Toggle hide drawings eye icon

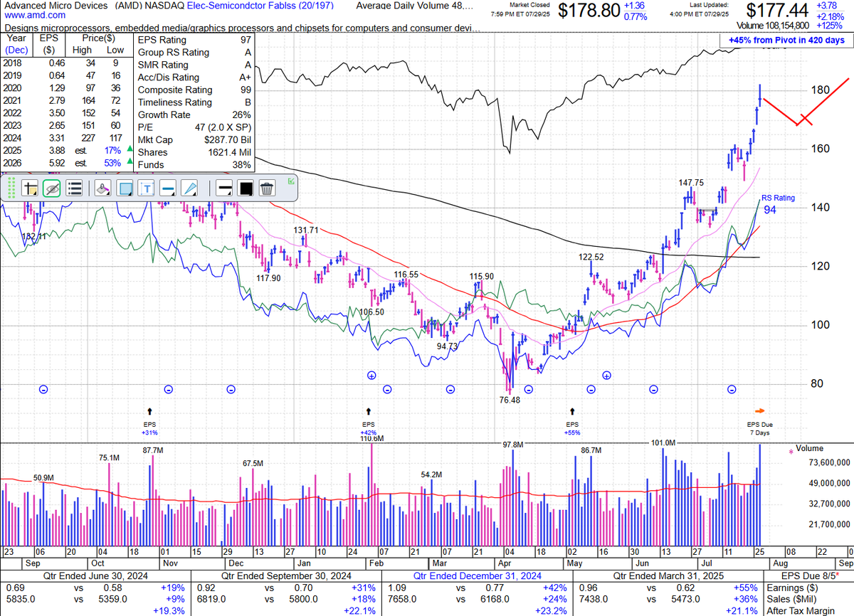click(x=51, y=188)
